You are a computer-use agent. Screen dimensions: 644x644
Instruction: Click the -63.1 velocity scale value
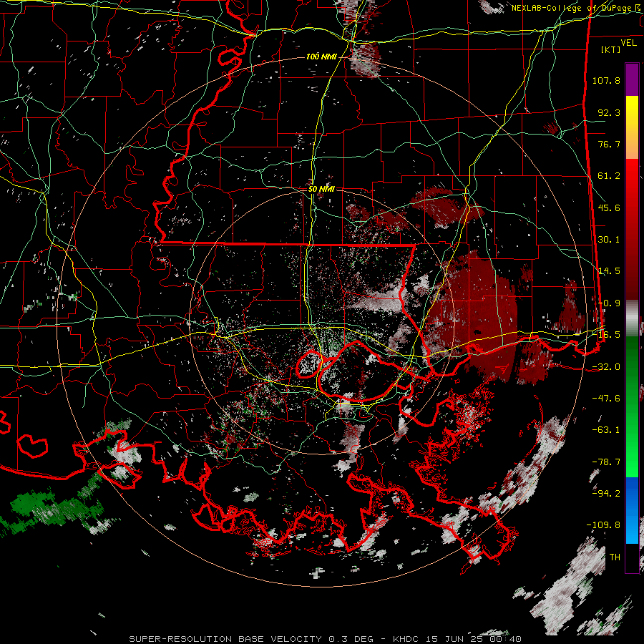tap(606, 430)
